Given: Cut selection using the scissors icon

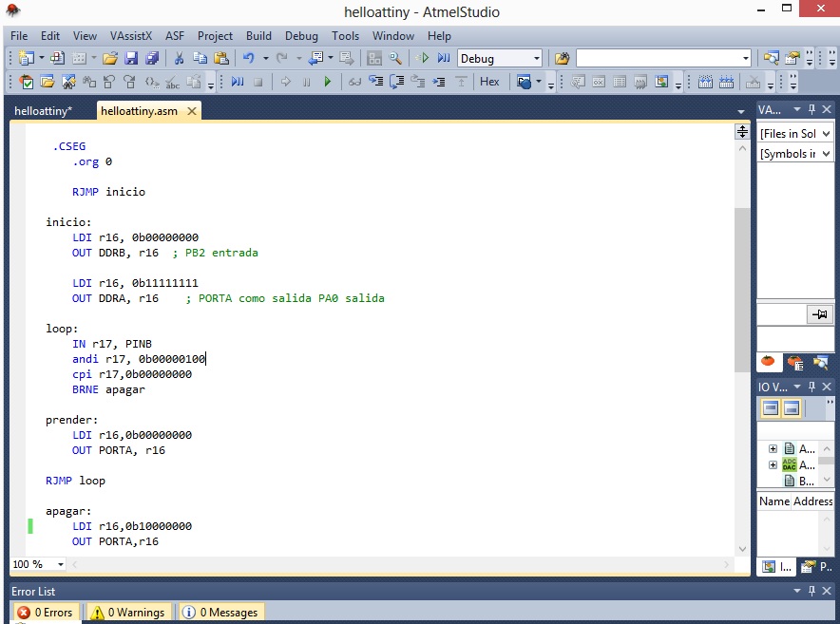Looking at the screenshot, I should (179, 58).
